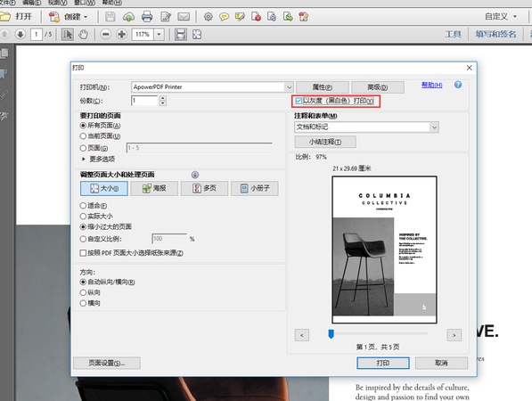Select the 多页 multiple pages mode
The width and height of the screenshot is (532, 401).
tap(204, 188)
